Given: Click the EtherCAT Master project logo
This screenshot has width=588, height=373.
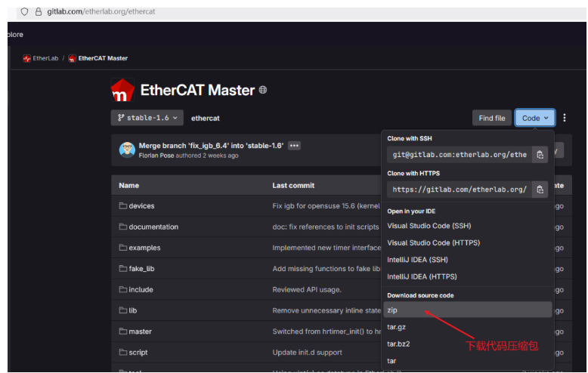Looking at the screenshot, I should [122, 90].
